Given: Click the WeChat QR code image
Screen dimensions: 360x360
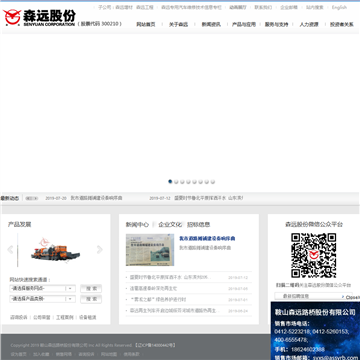Looking at the screenshot, I should 314,256.
